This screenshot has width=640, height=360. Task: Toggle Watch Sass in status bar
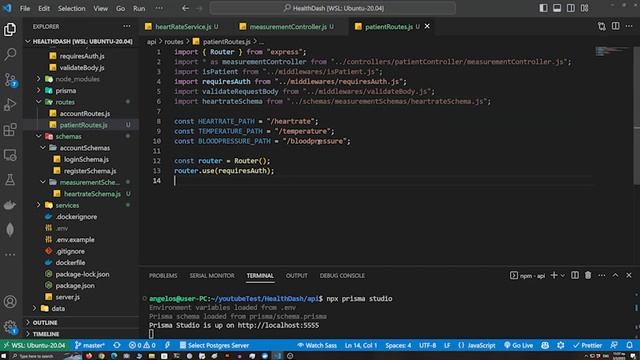coord(317,345)
